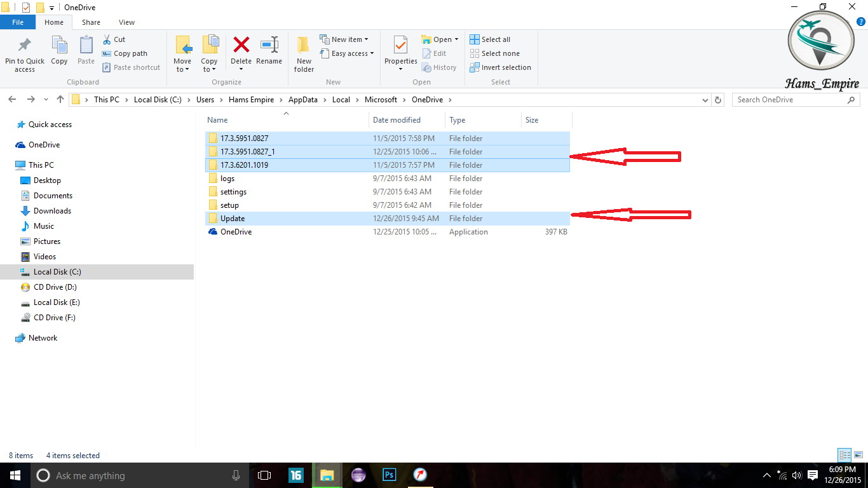Click the Copy ribbon icon
This screenshot has width=868, height=488.
point(59,51)
